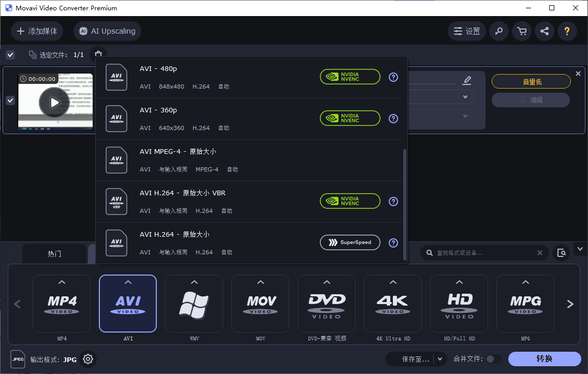
Task: Remove selected file with the trash icon
Action: tap(98, 54)
